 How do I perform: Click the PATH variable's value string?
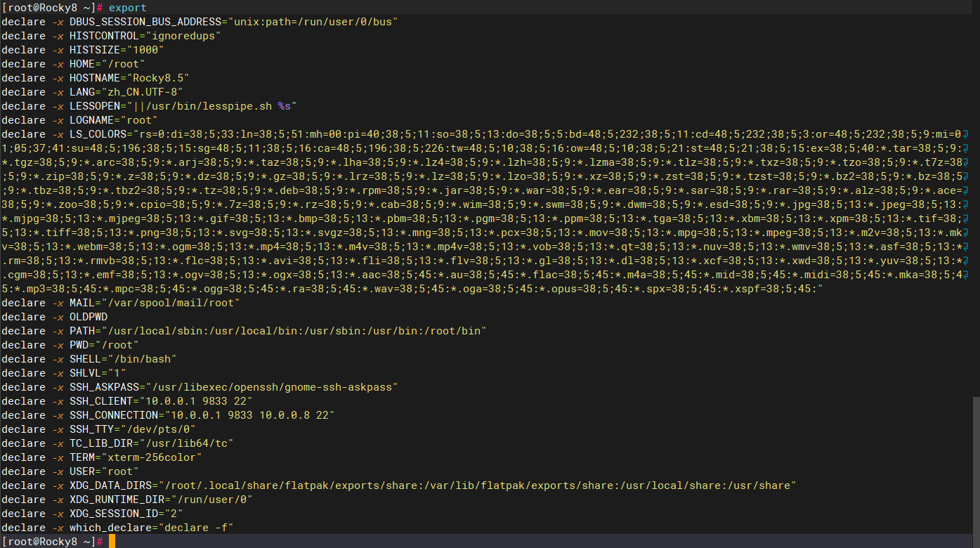tap(294, 331)
